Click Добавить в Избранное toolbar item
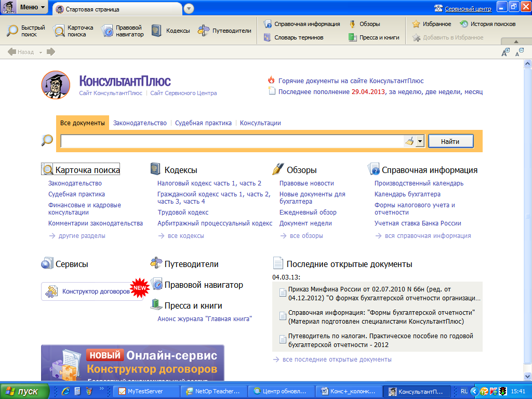This screenshot has width=532, height=399. [x=447, y=37]
